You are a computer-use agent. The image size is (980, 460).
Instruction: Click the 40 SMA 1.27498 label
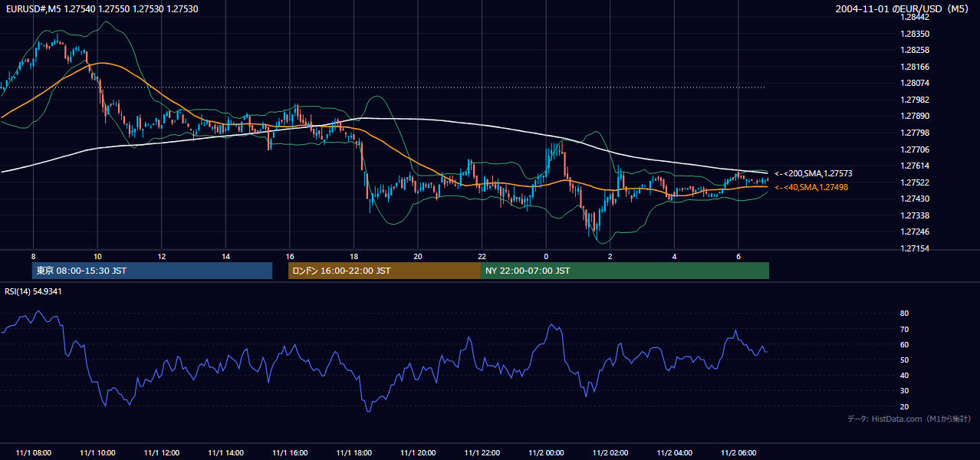(811, 187)
